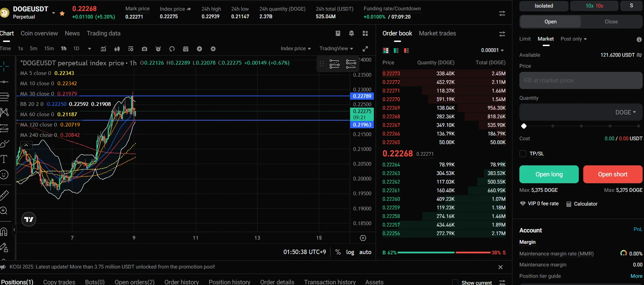This screenshot has height=285, width=644.
Task: Select the Text annotation tool
Action: click(x=4, y=159)
